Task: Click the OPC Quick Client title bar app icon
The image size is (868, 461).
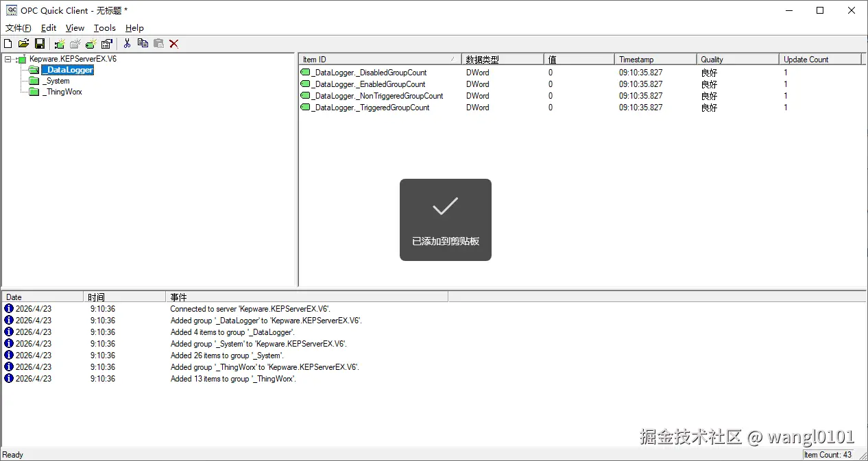Action: 12,10
